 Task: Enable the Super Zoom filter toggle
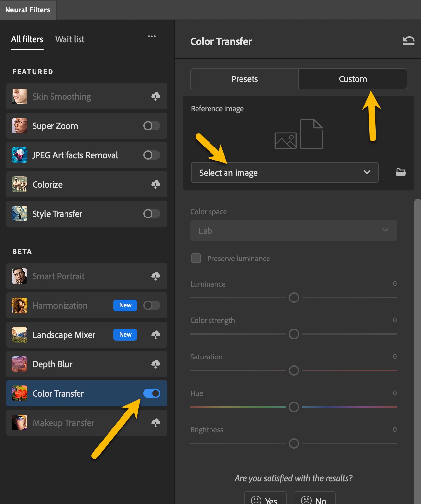[x=152, y=126]
